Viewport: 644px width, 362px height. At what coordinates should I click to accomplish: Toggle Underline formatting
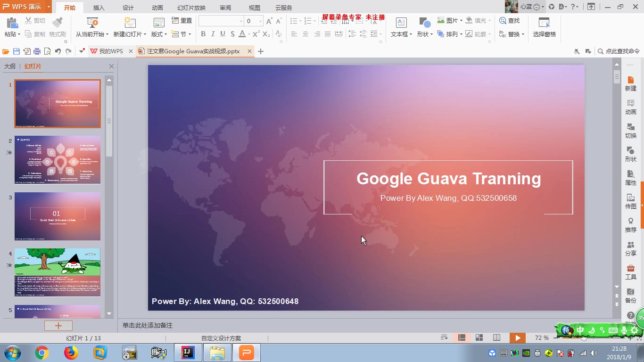(x=223, y=34)
